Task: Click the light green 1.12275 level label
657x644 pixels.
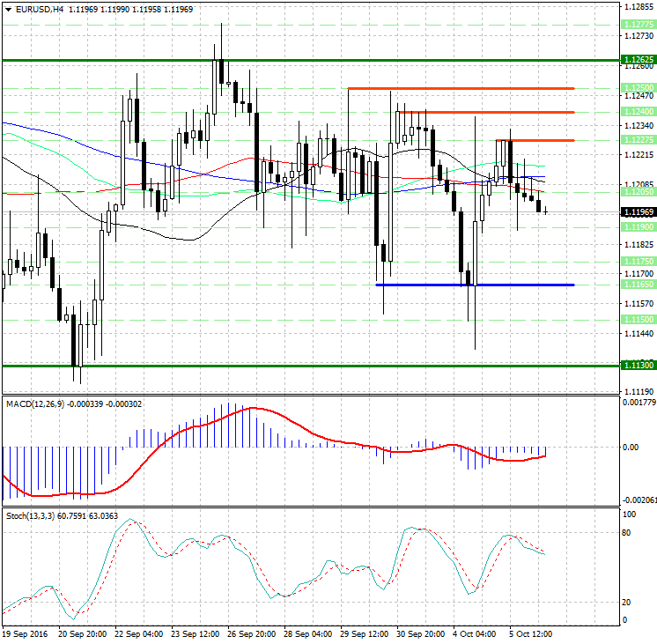Action: pyautogui.click(x=639, y=139)
